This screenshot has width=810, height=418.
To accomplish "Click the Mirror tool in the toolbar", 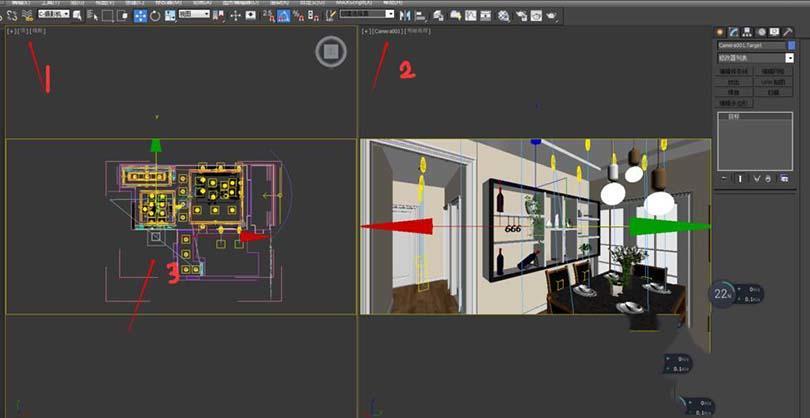I will 406,16.
